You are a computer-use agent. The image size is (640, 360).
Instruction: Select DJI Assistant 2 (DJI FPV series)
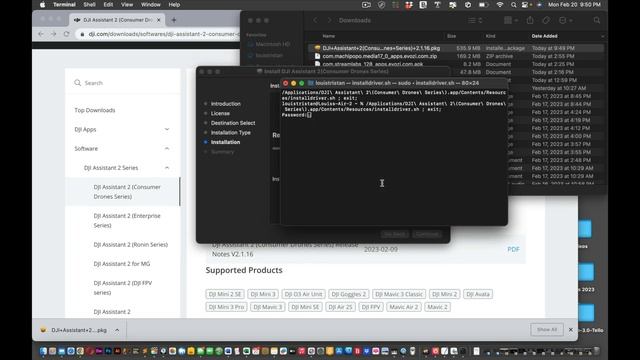coord(123,287)
